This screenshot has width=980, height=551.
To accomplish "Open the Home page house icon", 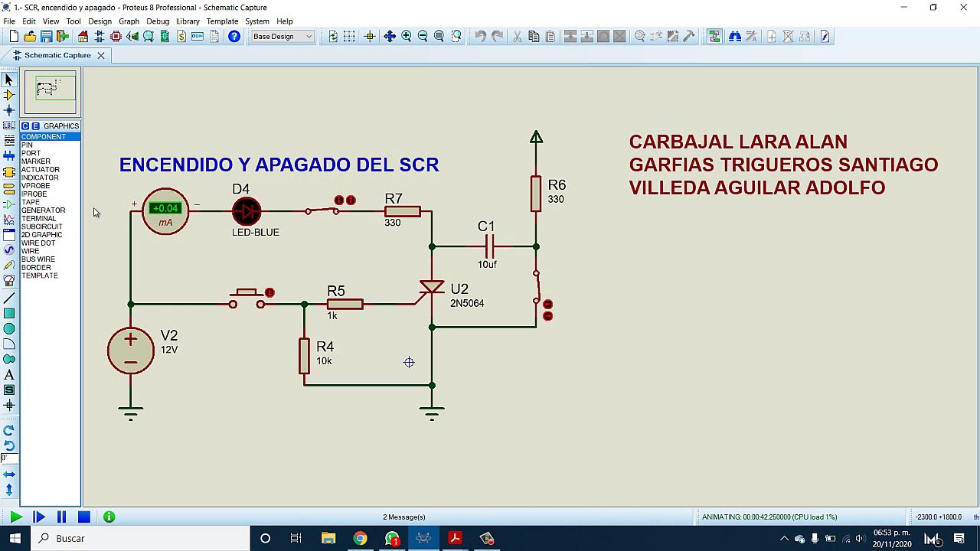I will 83,36.
